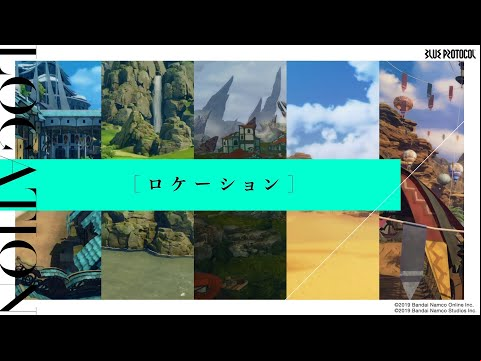Select the blue sky and clouds panel
This screenshot has width=481, height=361.
(x=333, y=110)
